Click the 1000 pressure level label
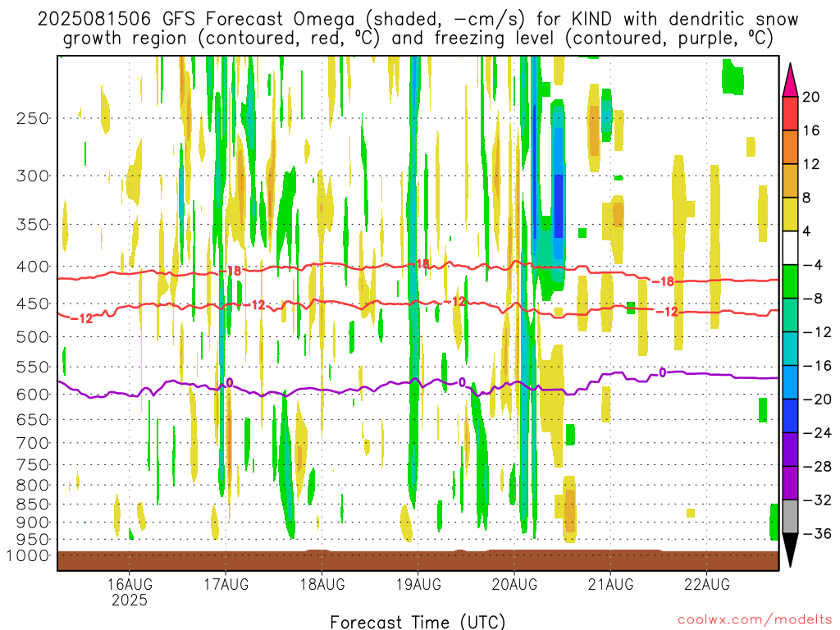 tap(28, 555)
